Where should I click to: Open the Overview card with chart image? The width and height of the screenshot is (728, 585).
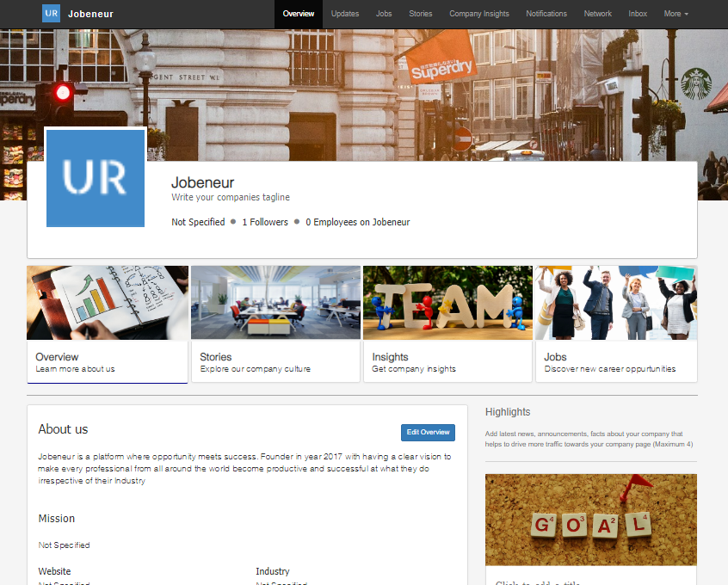(108, 324)
